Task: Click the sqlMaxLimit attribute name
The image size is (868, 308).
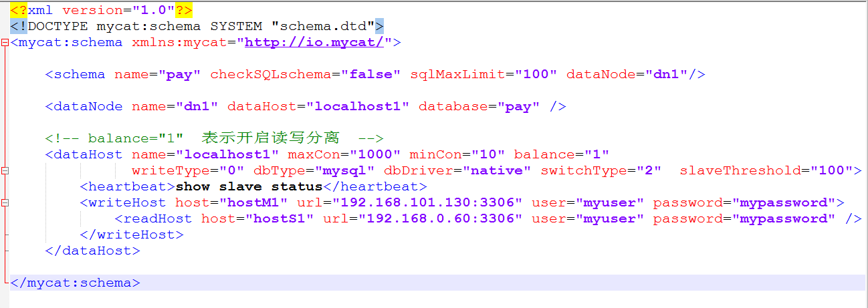Action: tap(458, 75)
